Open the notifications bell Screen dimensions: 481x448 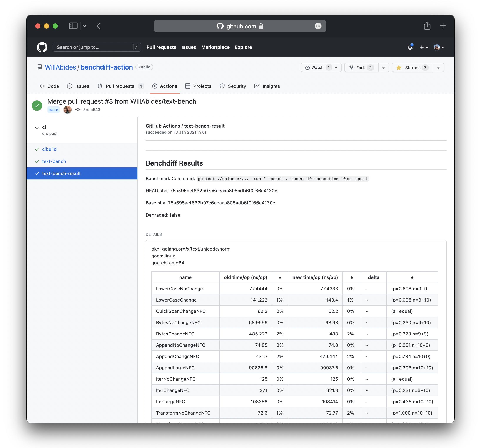410,47
